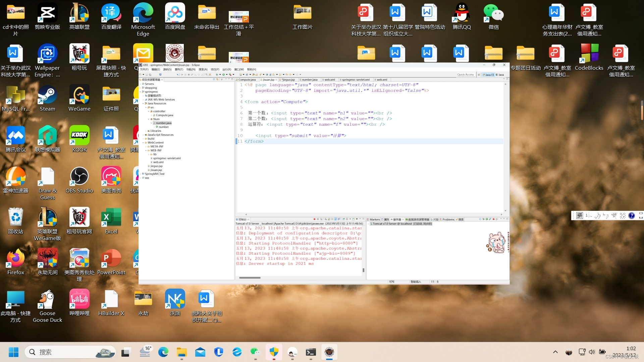Open Wallpaper Engine desktop shortcut
Screen dimensions: 644x362
point(47,61)
